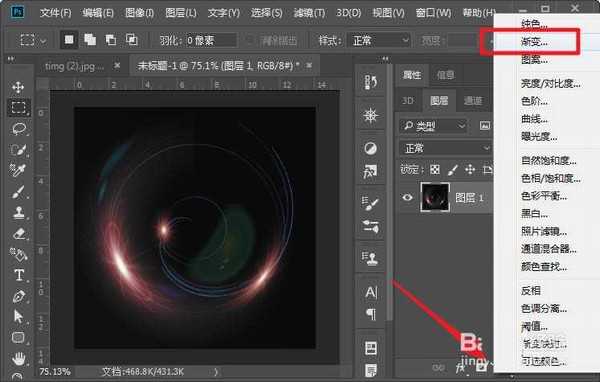Open the layer blend mode 正常 dropdown

click(446, 148)
